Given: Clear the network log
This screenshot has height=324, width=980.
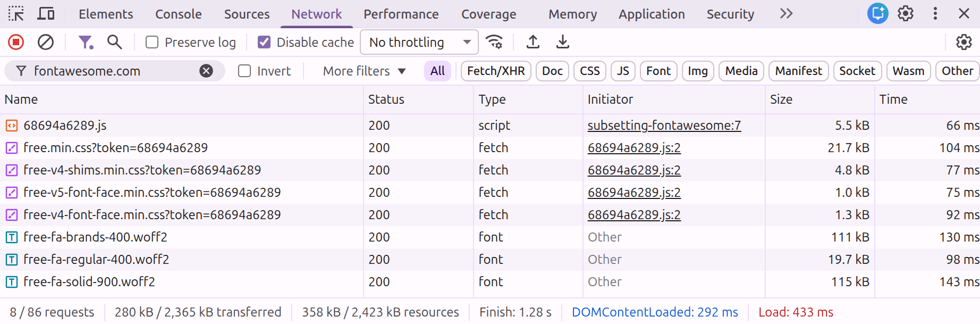Looking at the screenshot, I should click(x=46, y=42).
